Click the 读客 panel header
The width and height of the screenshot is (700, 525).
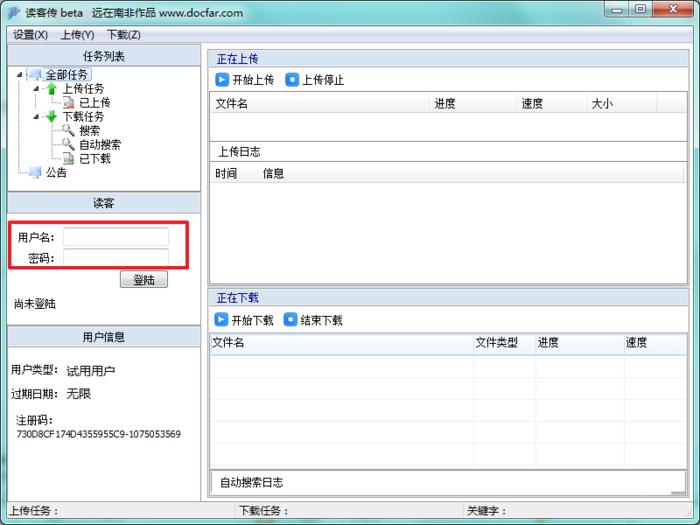(104, 203)
